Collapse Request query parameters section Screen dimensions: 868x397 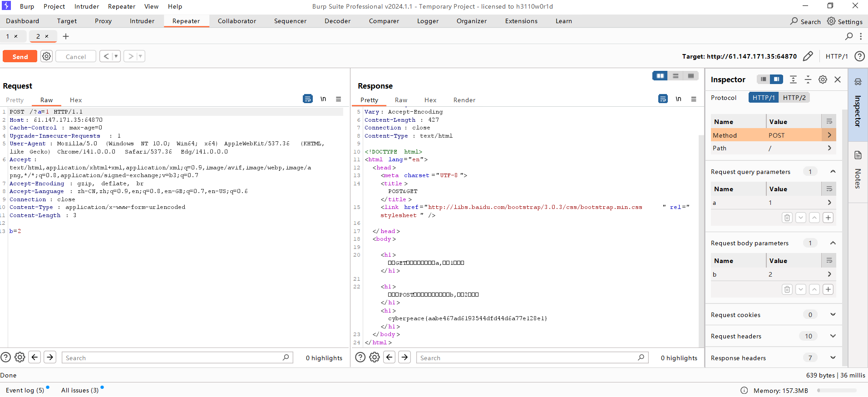pyautogui.click(x=833, y=172)
